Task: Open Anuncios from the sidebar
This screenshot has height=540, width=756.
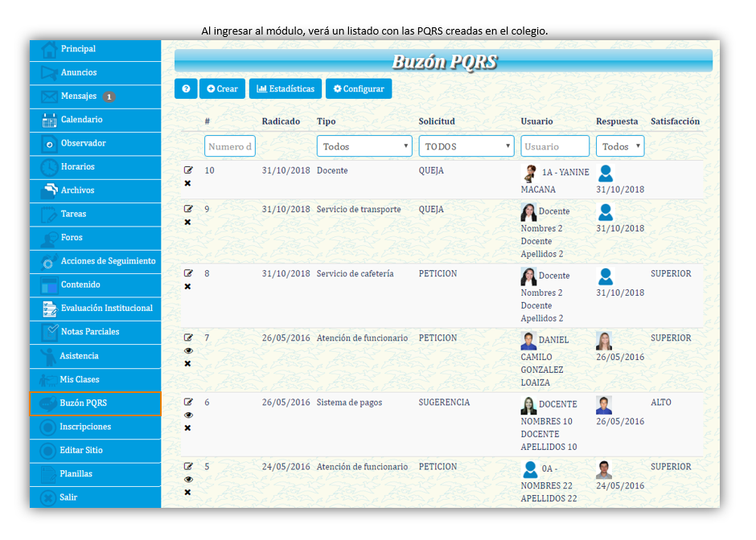Action: click(95, 73)
